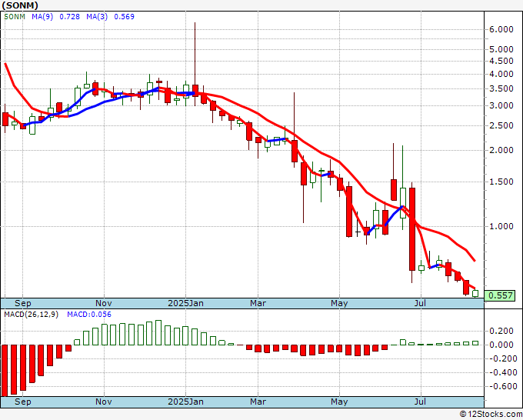This screenshot has height=420, width=523.
Task: Click the 1.500 price axis label
Action: point(501,182)
